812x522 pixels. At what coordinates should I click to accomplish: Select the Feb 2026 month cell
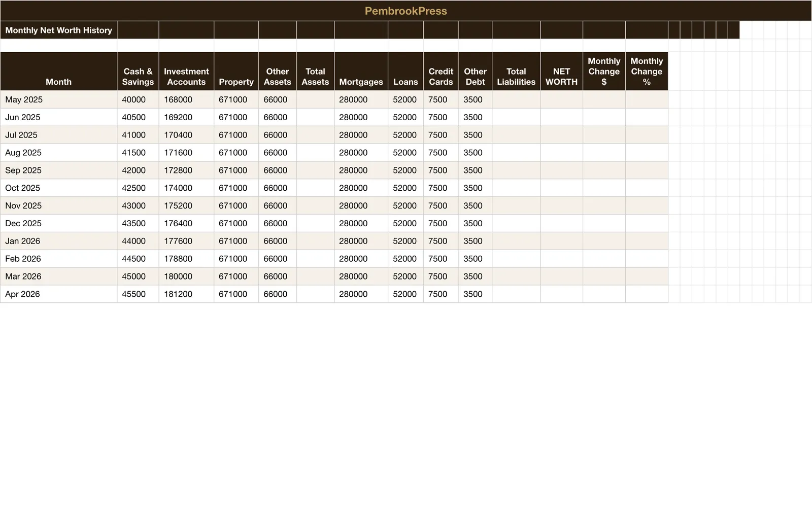point(59,259)
